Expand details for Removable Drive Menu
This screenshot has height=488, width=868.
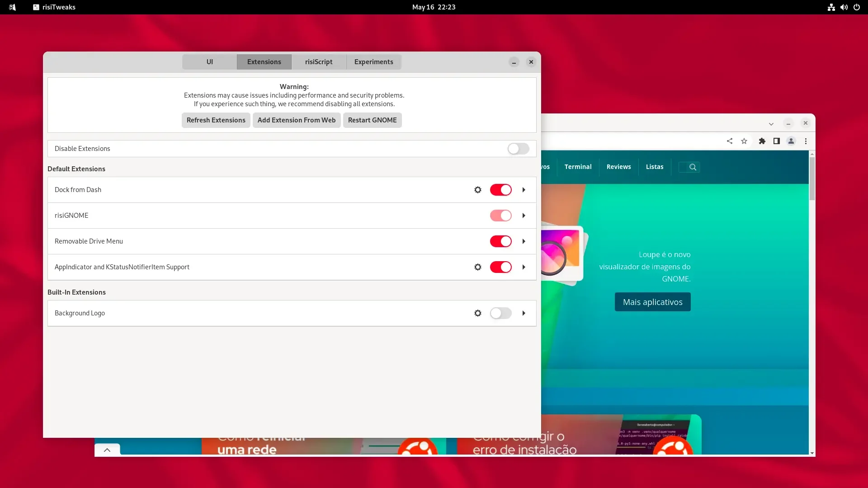524,241
